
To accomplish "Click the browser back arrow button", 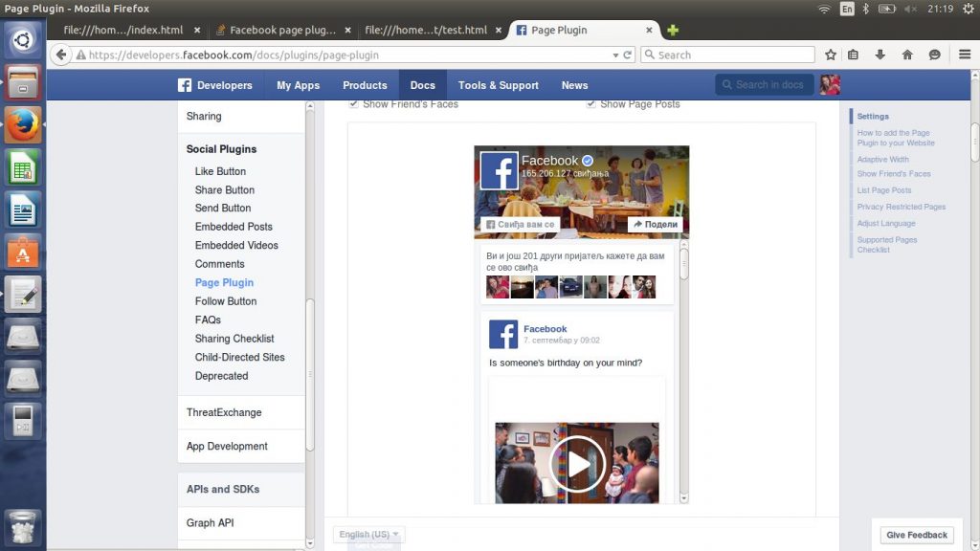I will point(62,55).
